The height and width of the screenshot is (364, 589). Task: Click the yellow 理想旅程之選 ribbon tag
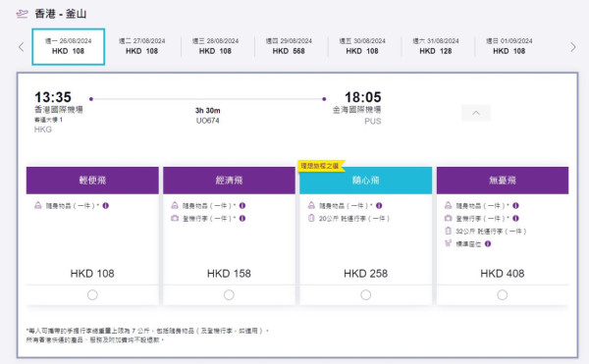(x=321, y=166)
